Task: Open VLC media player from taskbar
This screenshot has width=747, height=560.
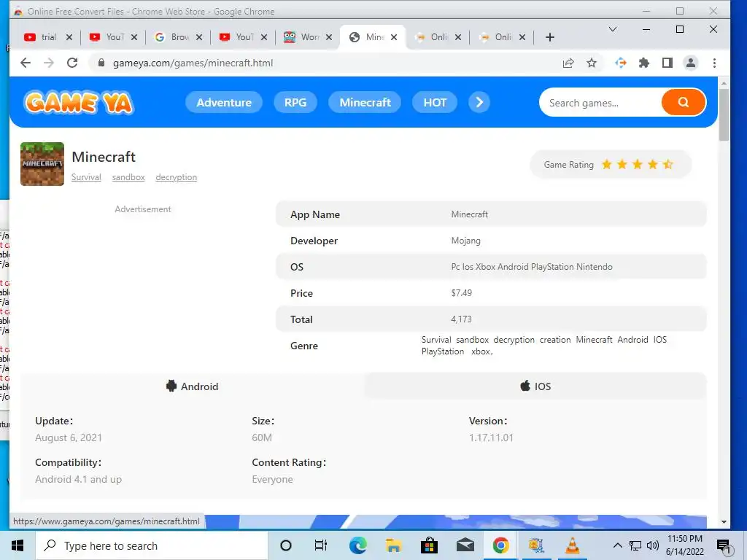Action: pyautogui.click(x=572, y=545)
